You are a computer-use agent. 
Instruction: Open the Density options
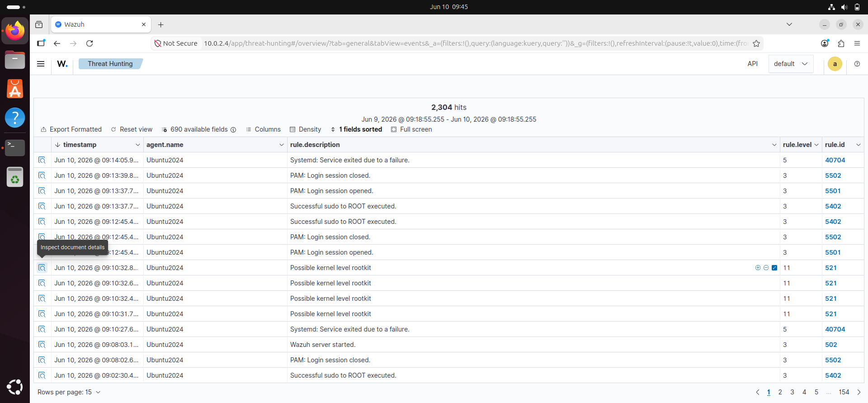305,129
